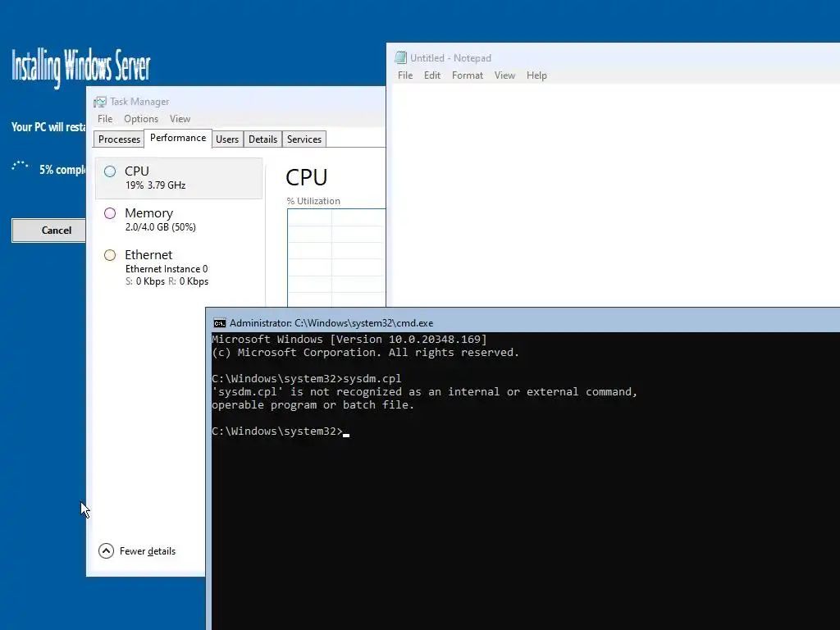Screen dimensions: 840x630
Task: Select the CPU circle indicator icon
Action: point(110,171)
